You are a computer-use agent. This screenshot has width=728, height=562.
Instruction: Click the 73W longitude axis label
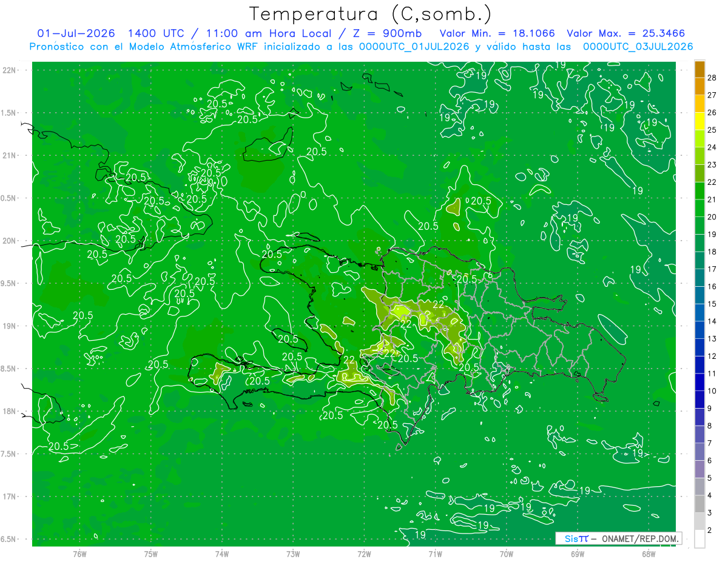(x=293, y=554)
